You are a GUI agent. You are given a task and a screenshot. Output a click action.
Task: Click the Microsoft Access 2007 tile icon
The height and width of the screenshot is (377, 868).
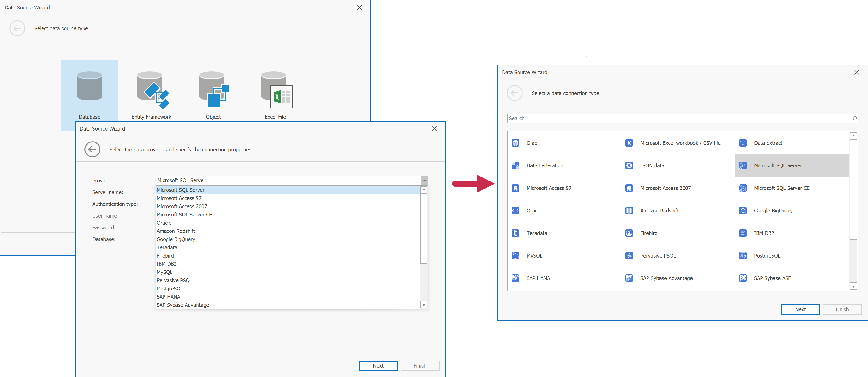tap(629, 188)
